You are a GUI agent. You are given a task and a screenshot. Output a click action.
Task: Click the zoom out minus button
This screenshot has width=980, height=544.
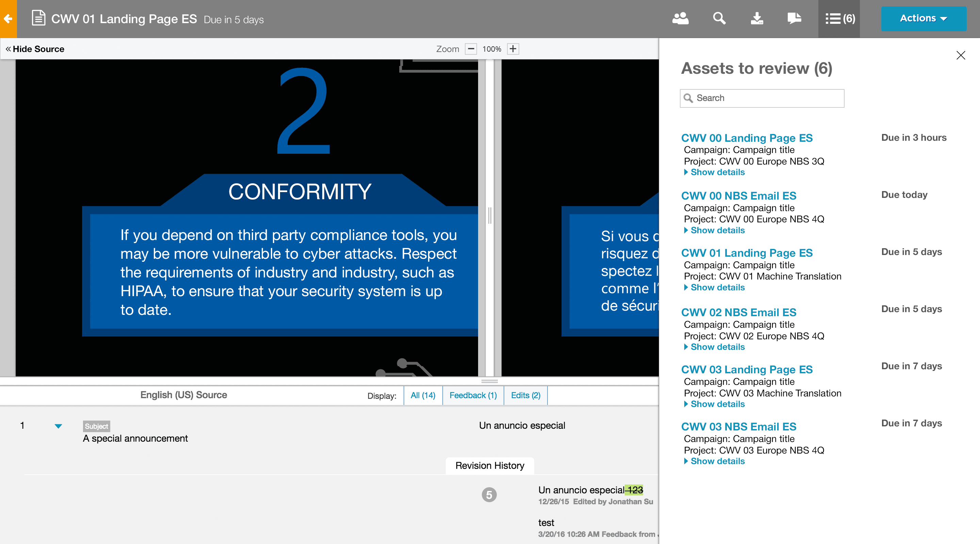pos(471,49)
